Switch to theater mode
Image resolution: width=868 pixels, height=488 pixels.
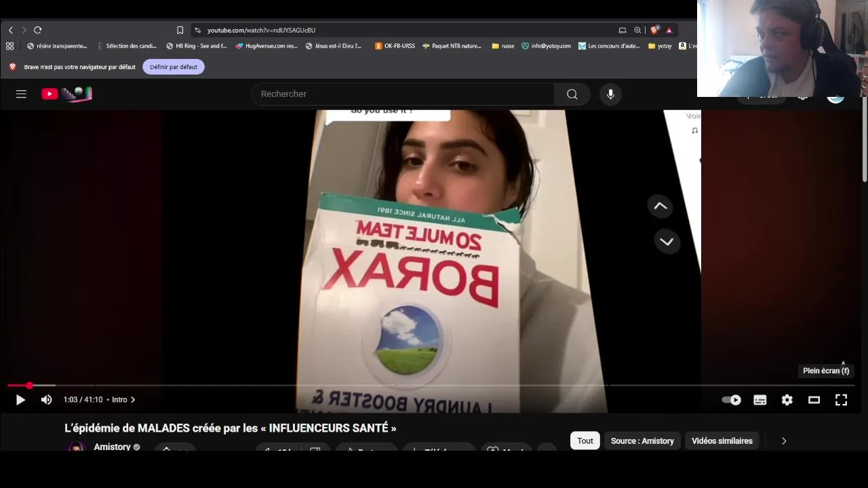pos(814,400)
